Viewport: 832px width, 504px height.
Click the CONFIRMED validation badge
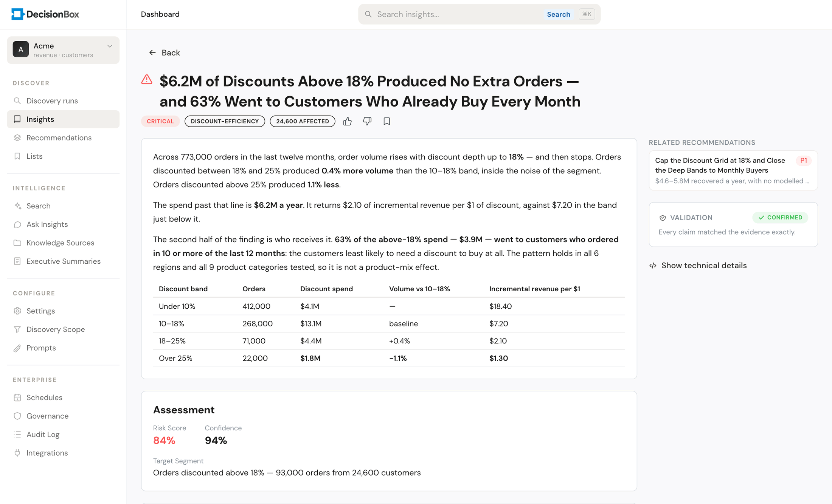coord(780,218)
